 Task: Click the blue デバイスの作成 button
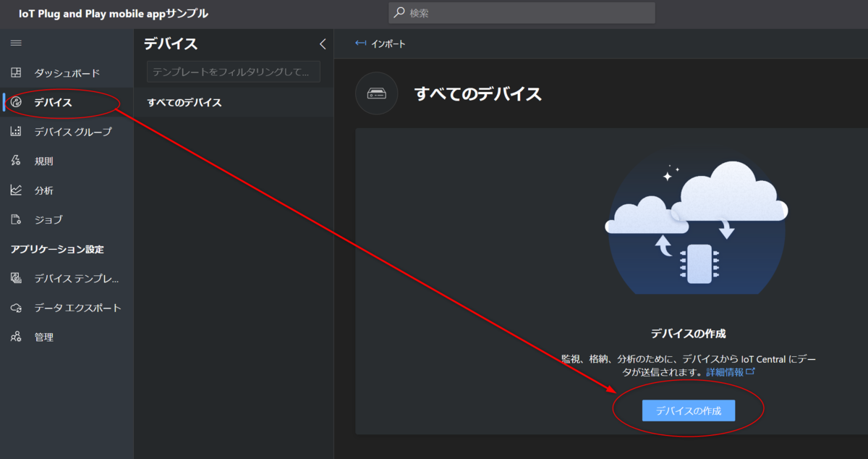pos(688,410)
